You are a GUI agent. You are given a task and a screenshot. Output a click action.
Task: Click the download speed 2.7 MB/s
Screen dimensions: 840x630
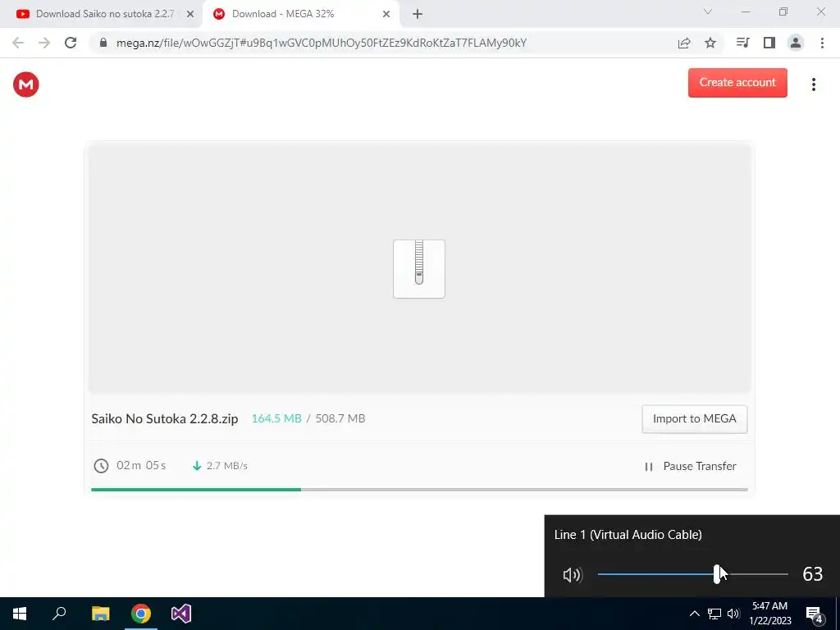point(227,466)
